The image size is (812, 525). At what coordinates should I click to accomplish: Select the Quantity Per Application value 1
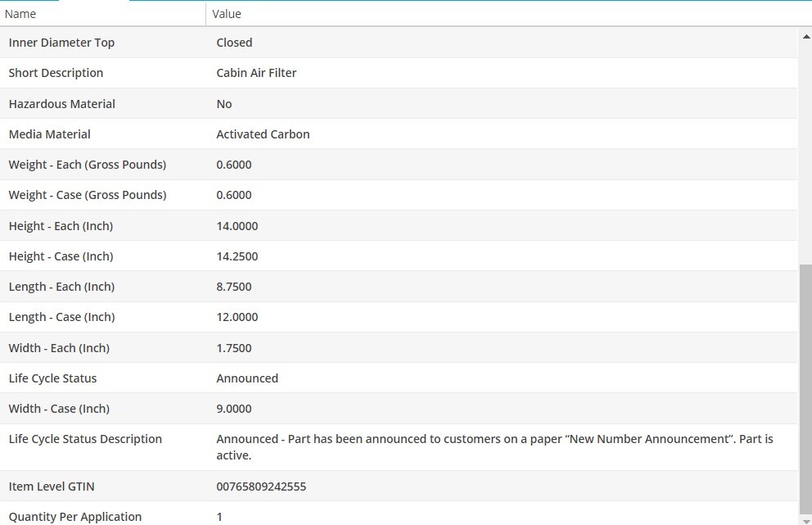(x=219, y=517)
